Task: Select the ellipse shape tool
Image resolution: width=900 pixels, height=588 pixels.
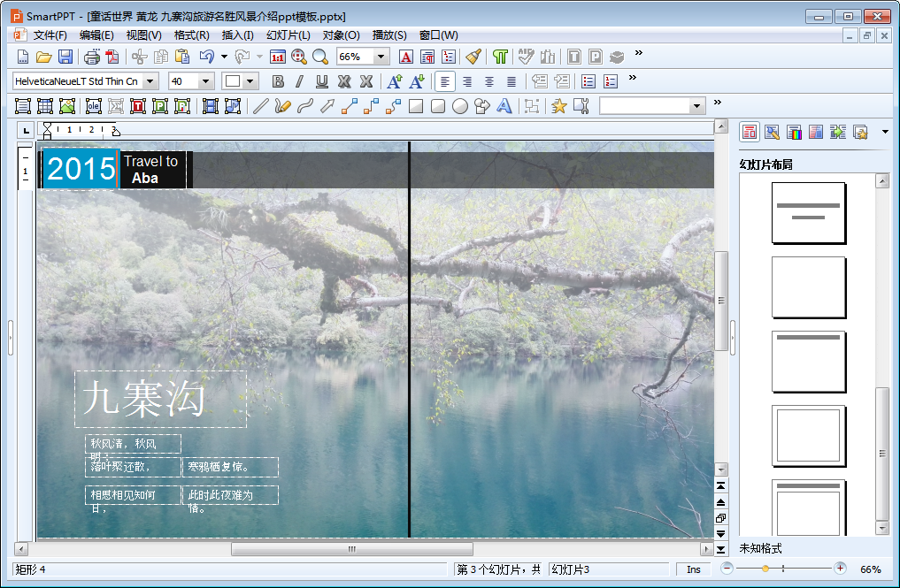Action: (460, 106)
